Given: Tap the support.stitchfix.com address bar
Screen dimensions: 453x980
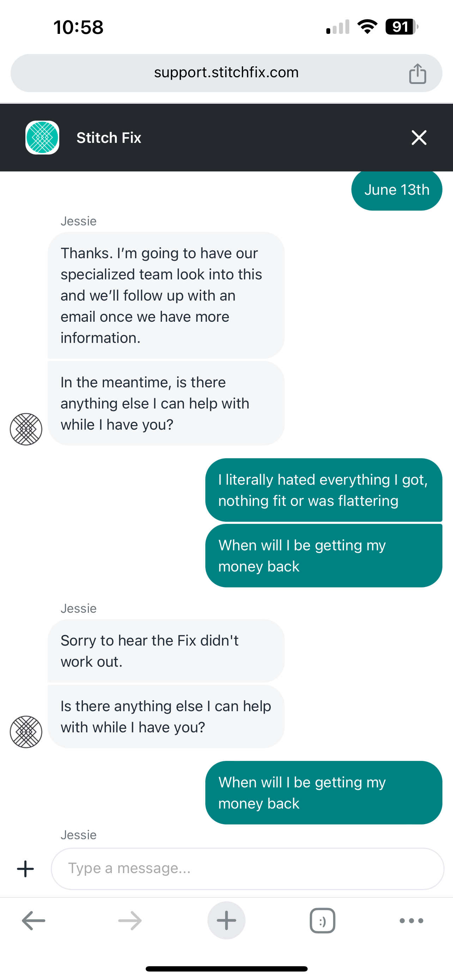Looking at the screenshot, I should click(x=226, y=73).
